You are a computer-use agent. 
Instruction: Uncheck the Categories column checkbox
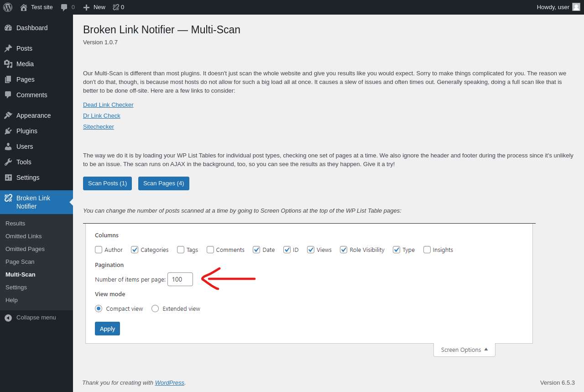(135, 250)
